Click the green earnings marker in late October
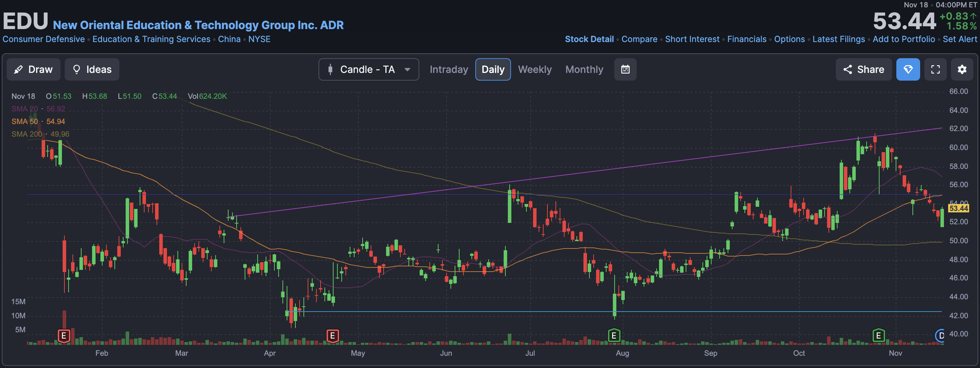The image size is (980, 368). click(x=878, y=336)
